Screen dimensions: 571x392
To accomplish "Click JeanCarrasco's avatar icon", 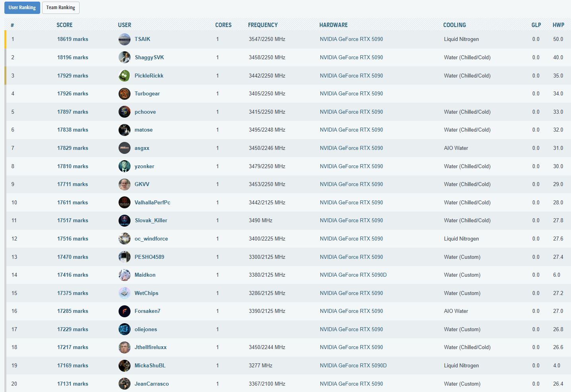I will pyautogui.click(x=124, y=384).
